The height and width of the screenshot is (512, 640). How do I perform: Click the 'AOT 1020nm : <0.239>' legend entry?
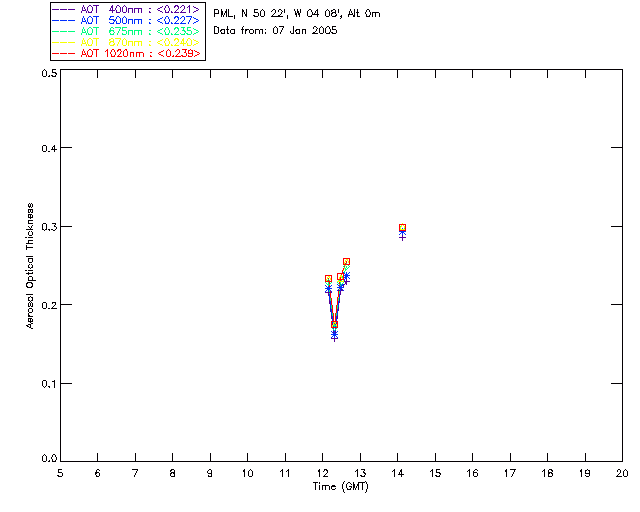click(x=126, y=53)
